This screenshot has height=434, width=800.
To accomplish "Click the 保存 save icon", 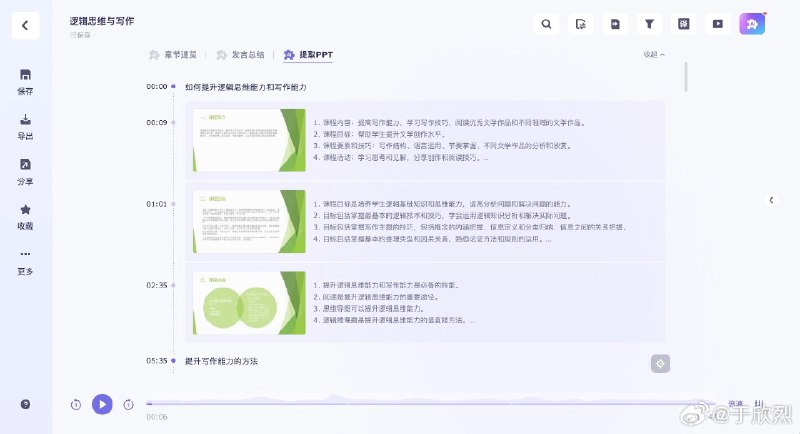I will (26, 75).
